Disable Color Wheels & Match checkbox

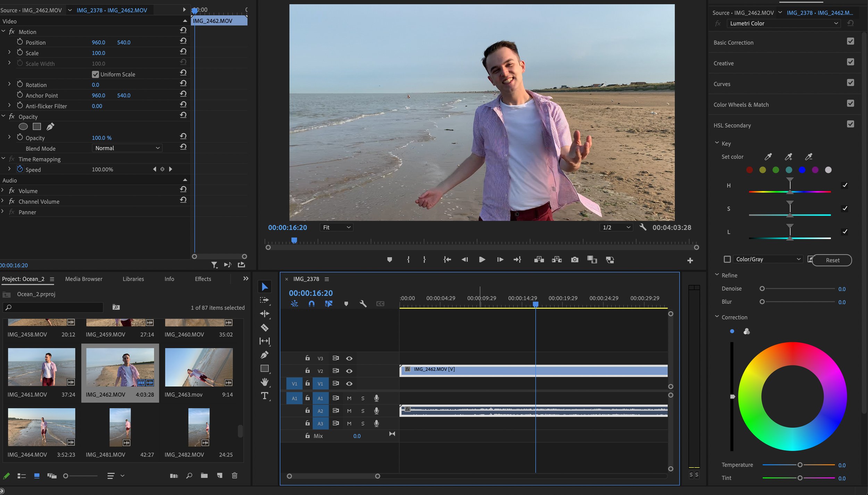coord(850,103)
